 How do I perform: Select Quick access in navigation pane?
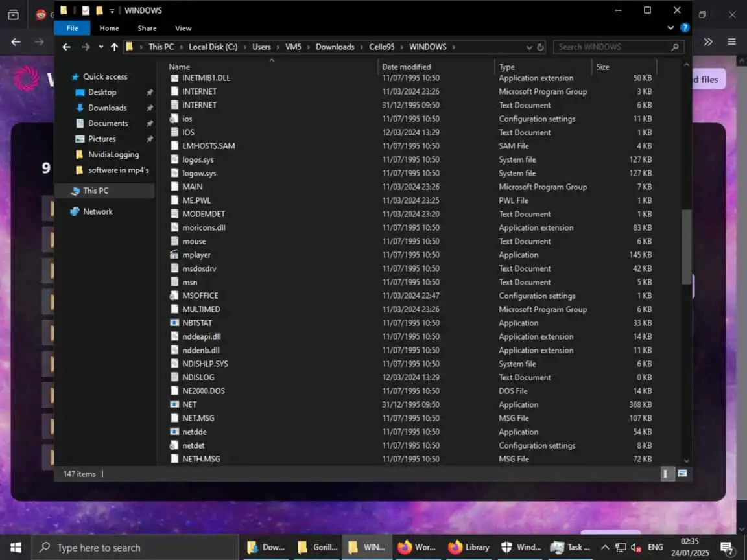105,76
